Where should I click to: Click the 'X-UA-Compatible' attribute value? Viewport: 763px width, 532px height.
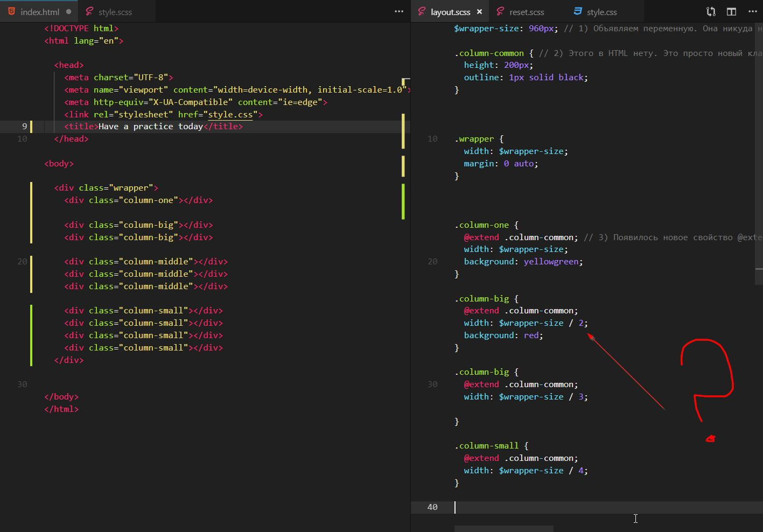[191, 102]
